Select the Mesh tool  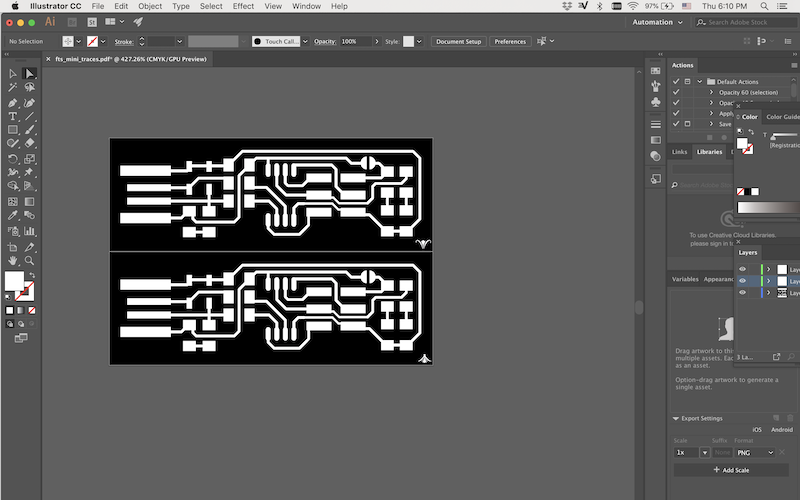click(x=13, y=202)
